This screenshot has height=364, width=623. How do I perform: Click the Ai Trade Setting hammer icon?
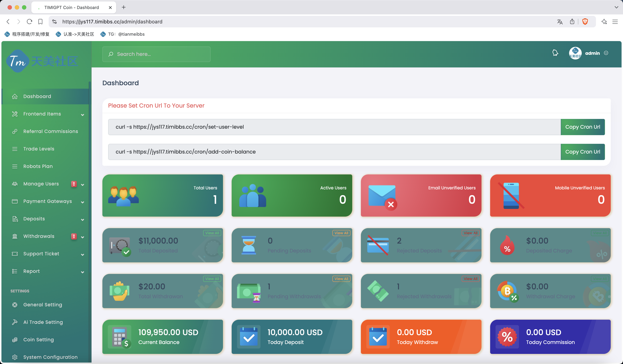coord(15,322)
